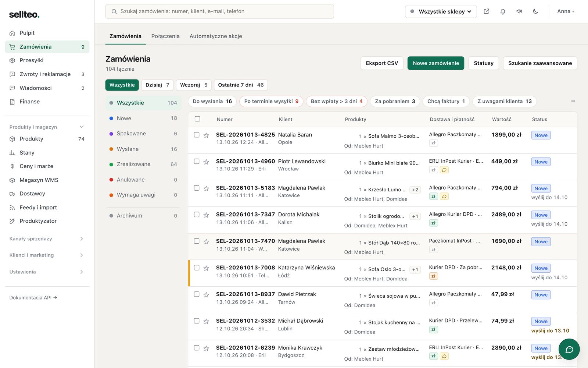Open external link icon in top bar
588x368 pixels.
pos(487,11)
